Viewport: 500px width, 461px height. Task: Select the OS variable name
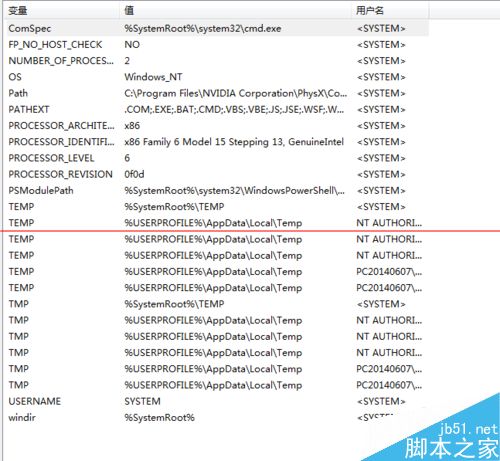point(15,77)
